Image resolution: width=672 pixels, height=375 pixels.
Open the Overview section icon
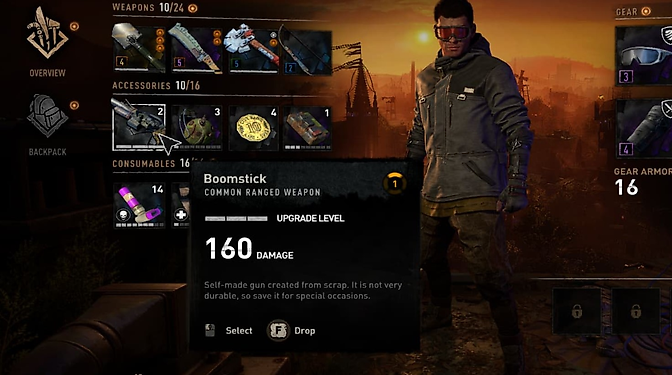(47, 33)
